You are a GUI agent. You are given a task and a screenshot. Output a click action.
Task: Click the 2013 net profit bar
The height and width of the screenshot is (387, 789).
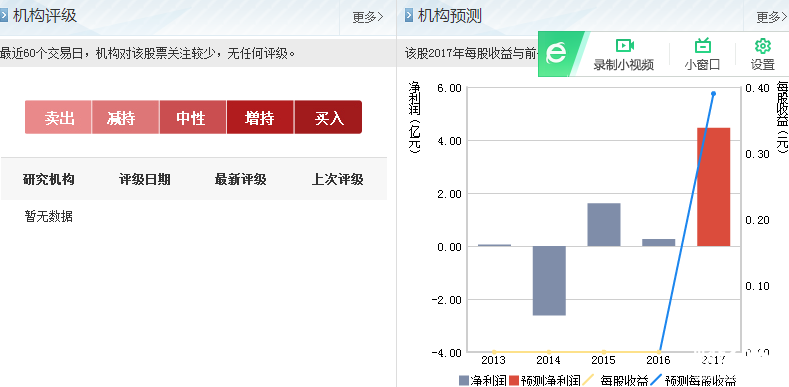point(494,245)
